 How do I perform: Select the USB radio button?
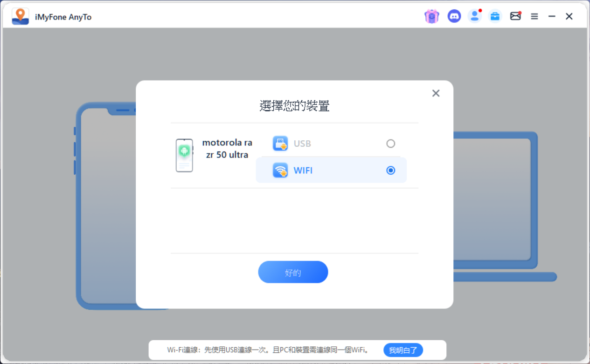[391, 144]
